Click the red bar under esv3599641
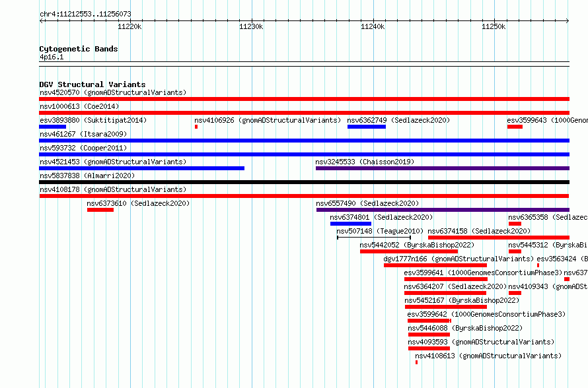588x388 pixels. pyautogui.click(x=446, y=279)
